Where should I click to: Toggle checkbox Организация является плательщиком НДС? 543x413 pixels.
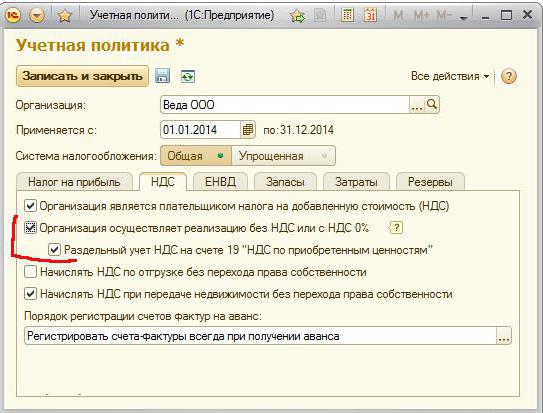[x=30, y=206]
